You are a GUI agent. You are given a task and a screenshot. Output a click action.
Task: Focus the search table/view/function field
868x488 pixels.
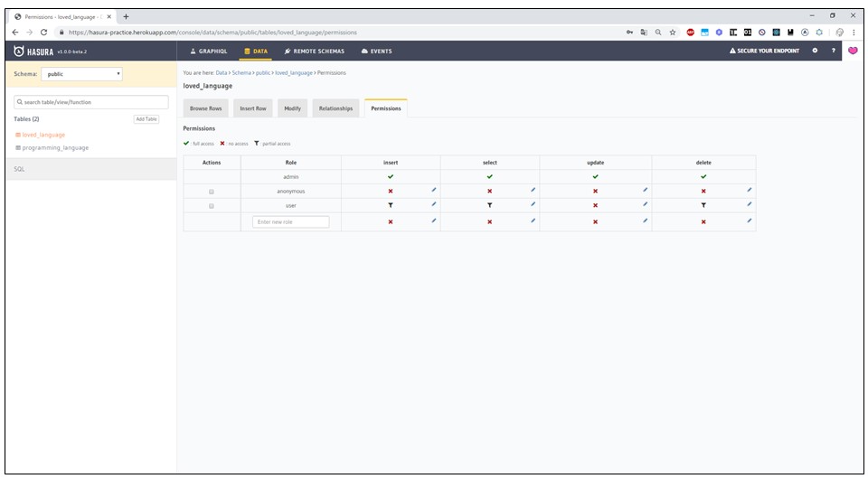91,102
